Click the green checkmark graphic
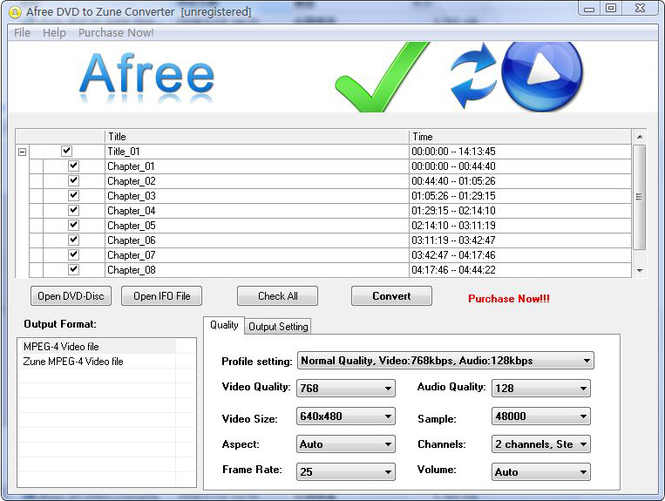 coord(382,77)
